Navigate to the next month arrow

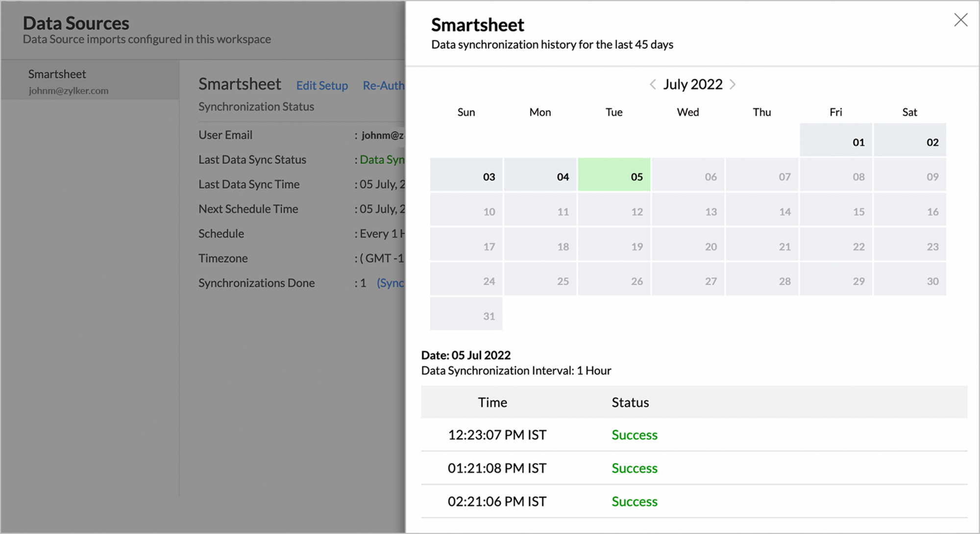click(733, 84)
